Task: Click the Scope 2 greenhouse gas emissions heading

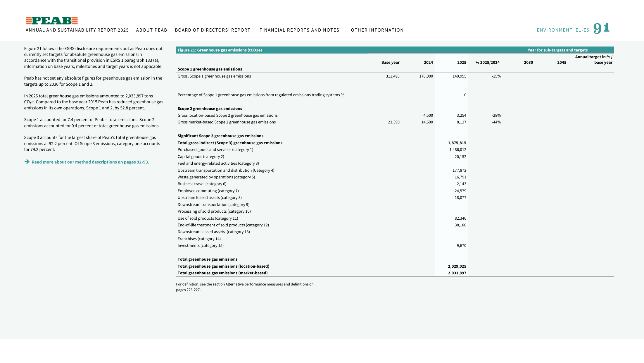Action: 210,109
